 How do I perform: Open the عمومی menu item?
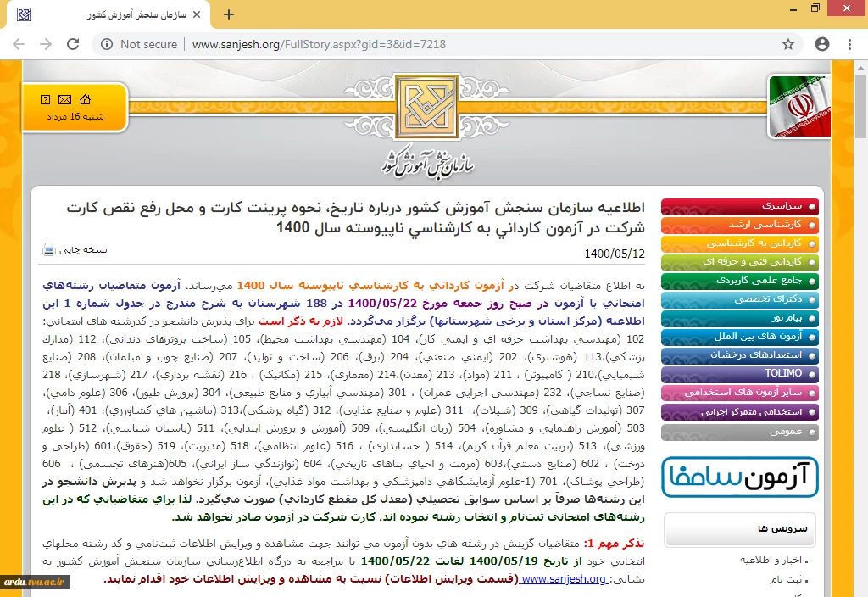tap(739, 432)
